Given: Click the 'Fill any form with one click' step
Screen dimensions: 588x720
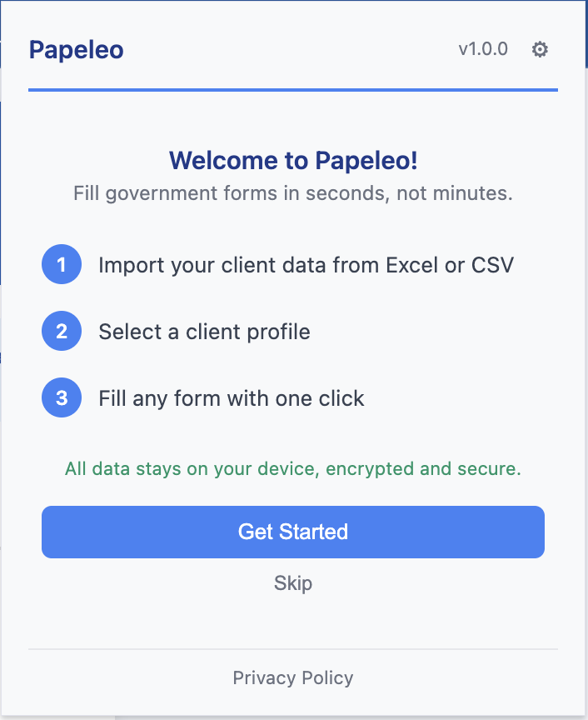Looking at the screenshot, I should 232,397.
